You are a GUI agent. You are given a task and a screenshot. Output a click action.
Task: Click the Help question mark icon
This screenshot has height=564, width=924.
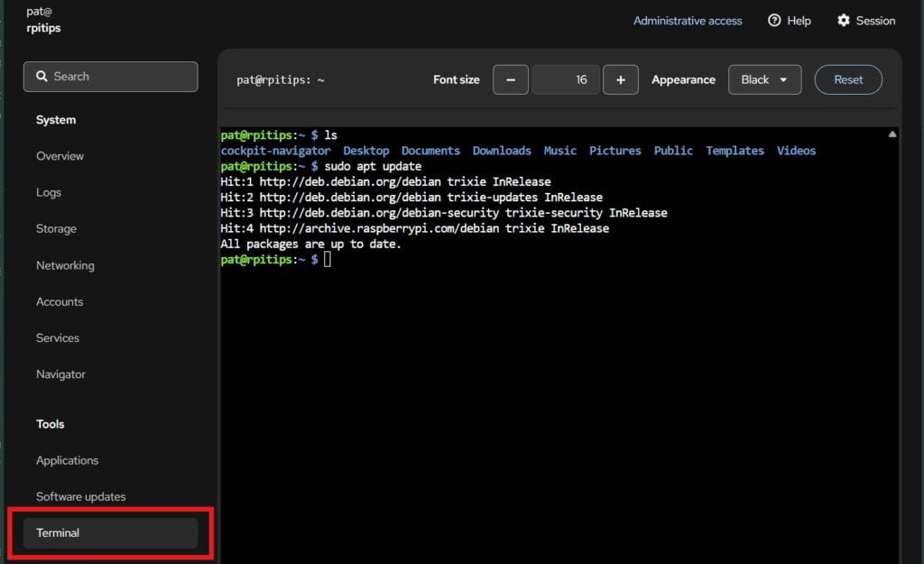click(774, 21)
